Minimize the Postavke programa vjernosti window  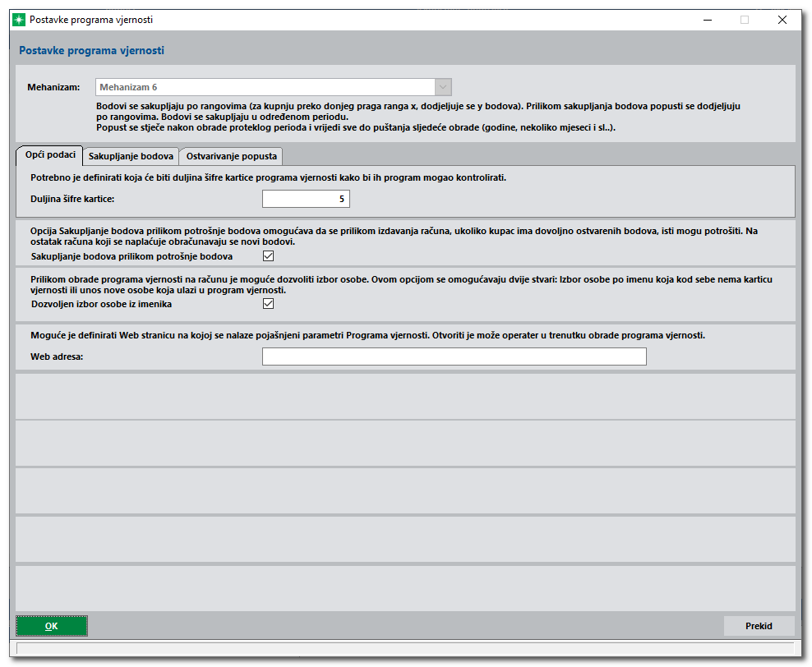coord(707,20)
